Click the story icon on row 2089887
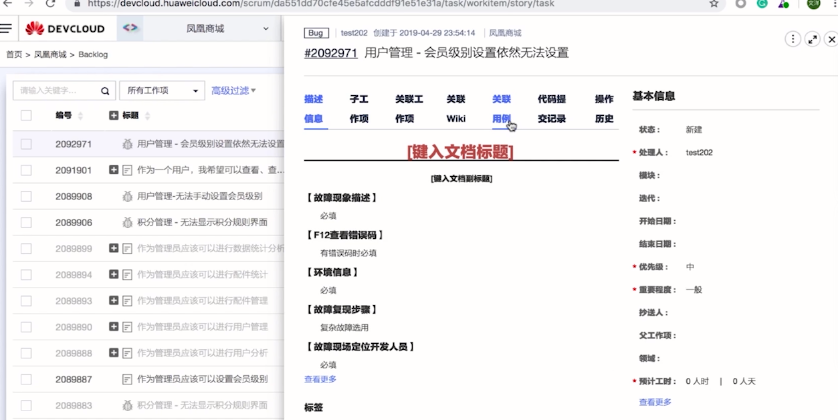Viewport: 838px width, 420px height. [x=127, y=379]
